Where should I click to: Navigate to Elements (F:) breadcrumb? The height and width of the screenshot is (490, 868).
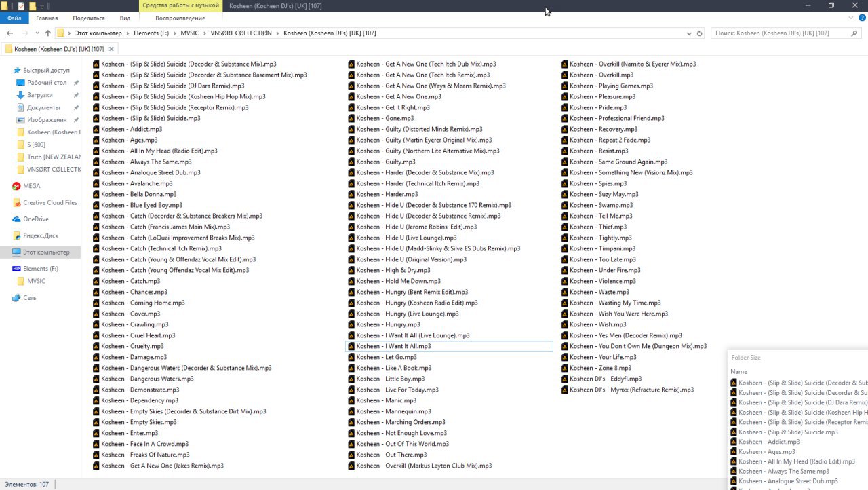point(152,33)
